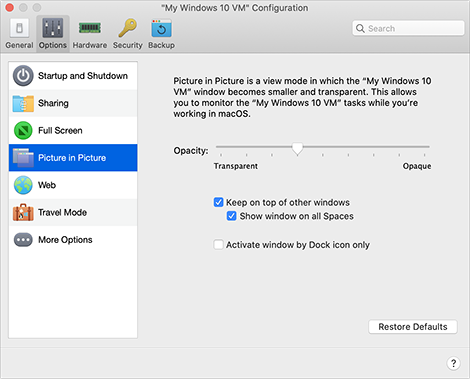
Task: Open help with the question mark button
Action: tap(453, 363)
